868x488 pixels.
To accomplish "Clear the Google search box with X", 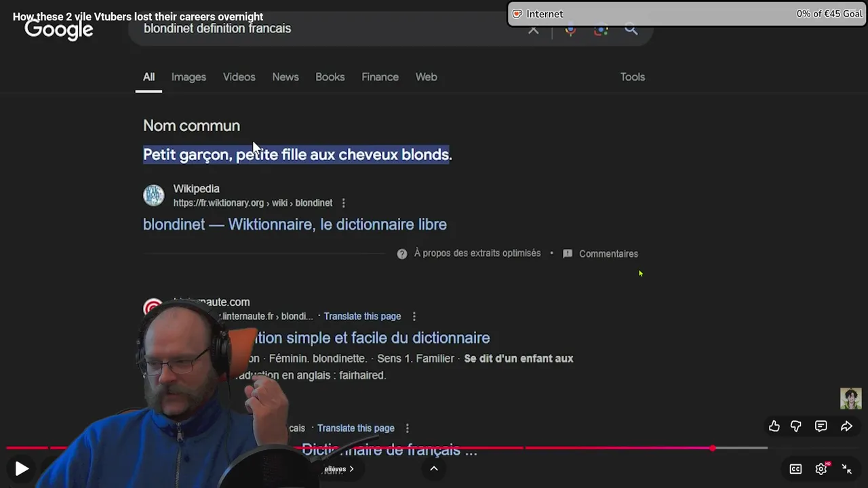I will [534, 29].
